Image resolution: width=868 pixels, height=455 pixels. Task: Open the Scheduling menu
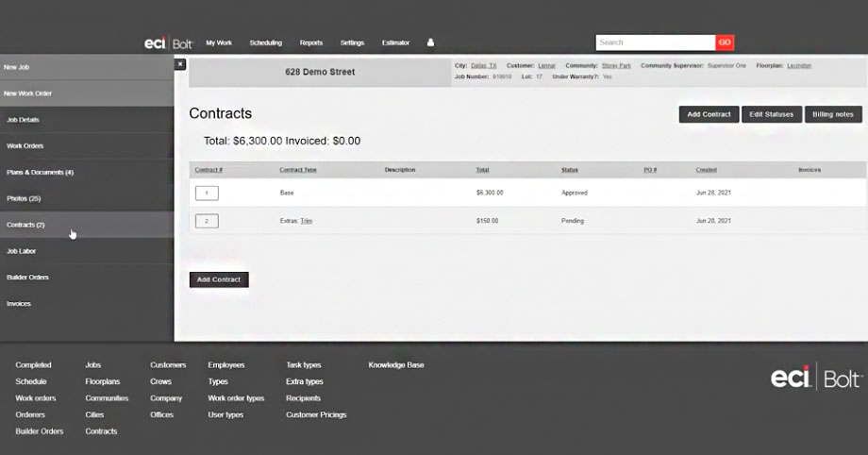[x=265, y=42]
